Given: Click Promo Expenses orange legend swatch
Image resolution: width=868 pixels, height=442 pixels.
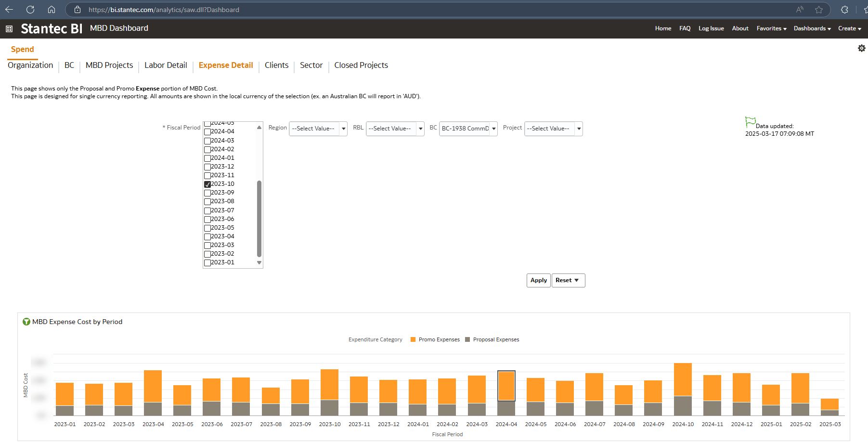Looking at the screenshot, I should (x=413, y=339).
